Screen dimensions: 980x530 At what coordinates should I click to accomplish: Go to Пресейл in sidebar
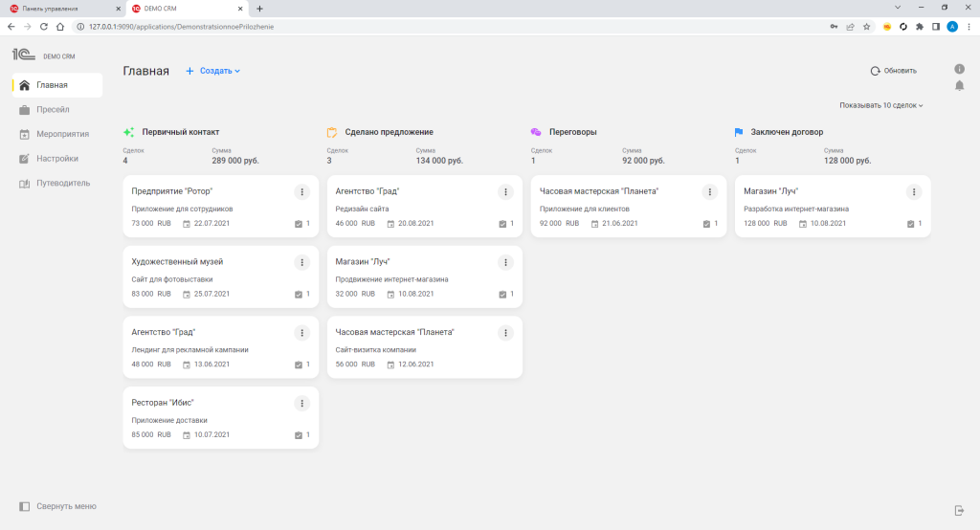tap(53, 110)
